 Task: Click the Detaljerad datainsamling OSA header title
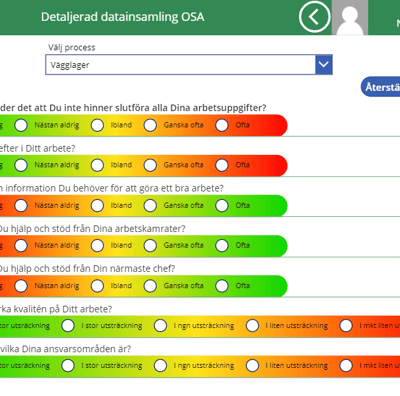point(123,17)
